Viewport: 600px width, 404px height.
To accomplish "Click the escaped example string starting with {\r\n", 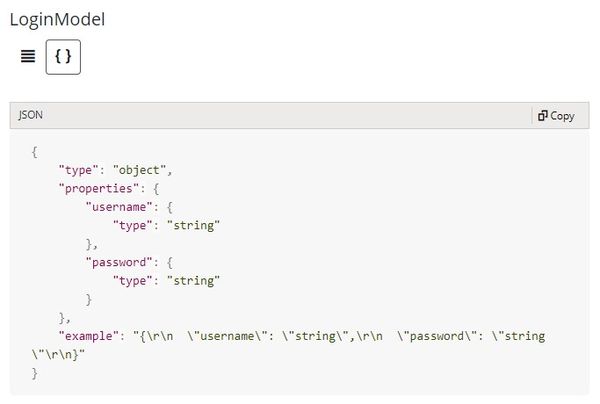I will click(x=339, y=336).
